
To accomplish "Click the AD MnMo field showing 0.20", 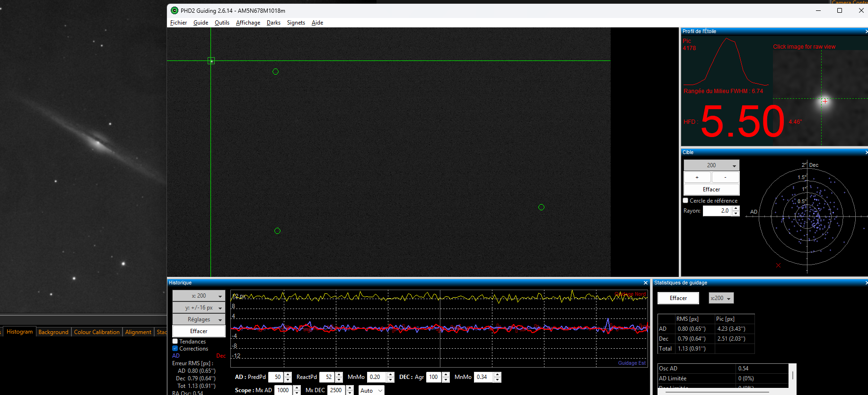I will pos(377,377).
